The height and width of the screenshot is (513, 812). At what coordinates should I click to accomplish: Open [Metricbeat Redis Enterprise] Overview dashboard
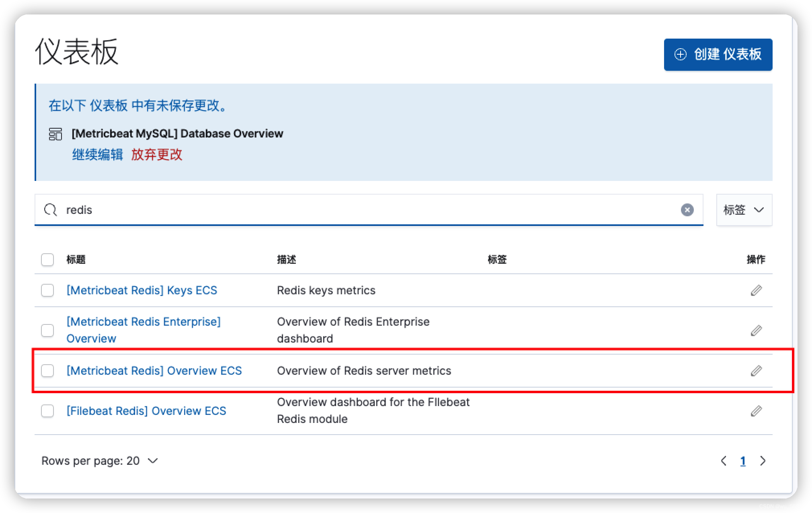pos(144,330)
